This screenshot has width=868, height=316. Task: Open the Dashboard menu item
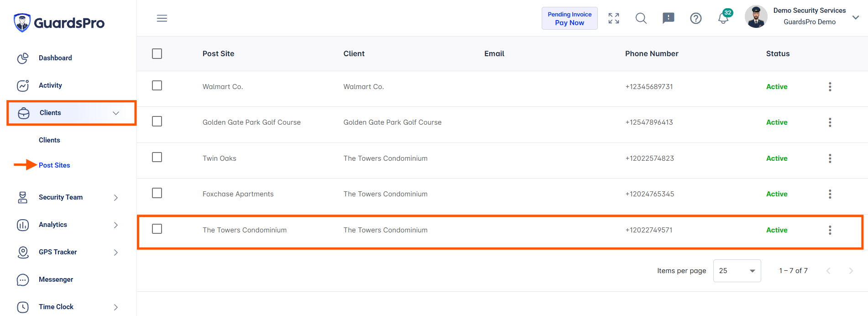click(x=55, y=58)
